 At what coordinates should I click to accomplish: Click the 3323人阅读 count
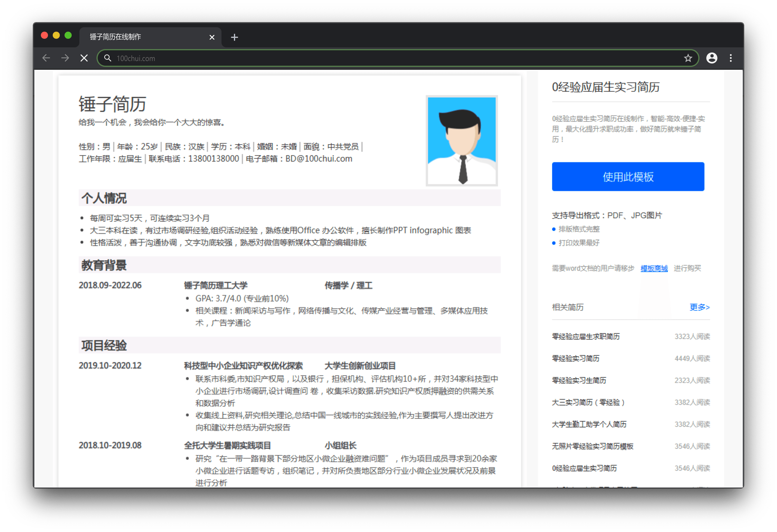pyautogui.click(x=692, y=336)
